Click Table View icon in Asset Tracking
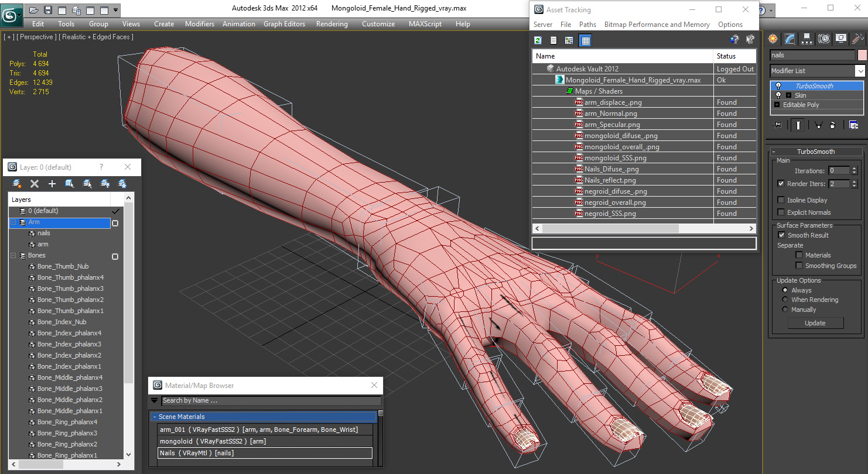868x474 pixels. coord(585,40)
